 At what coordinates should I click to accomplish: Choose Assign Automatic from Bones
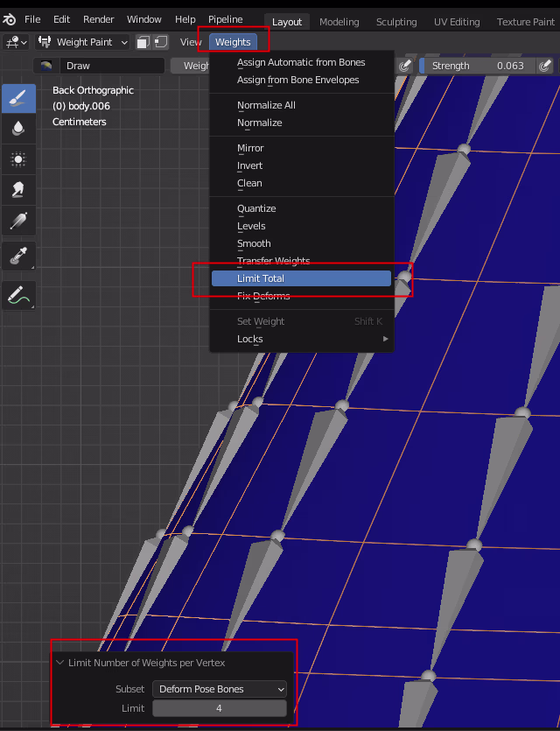(x=301, y=62)
